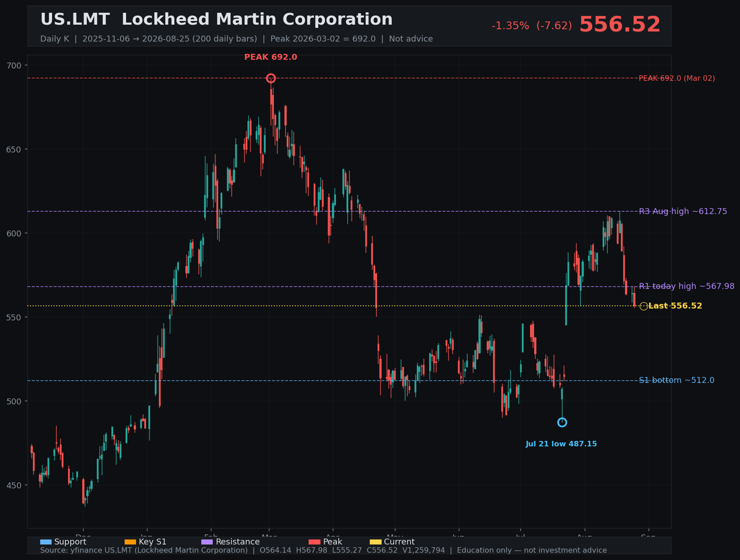740x560 pixels.
Task: Click the 450 y-axis tick label
Action: (14, 485)
